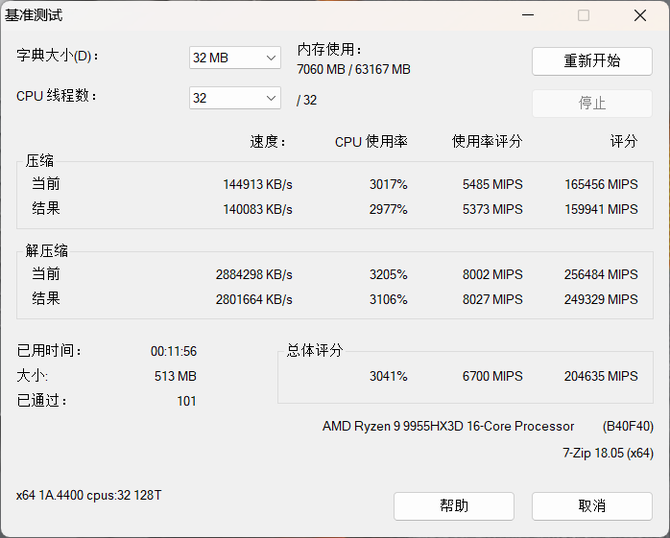Click the 7-Zip 18.05 (x64) version text
670x538 pixels.
[608, 454]
